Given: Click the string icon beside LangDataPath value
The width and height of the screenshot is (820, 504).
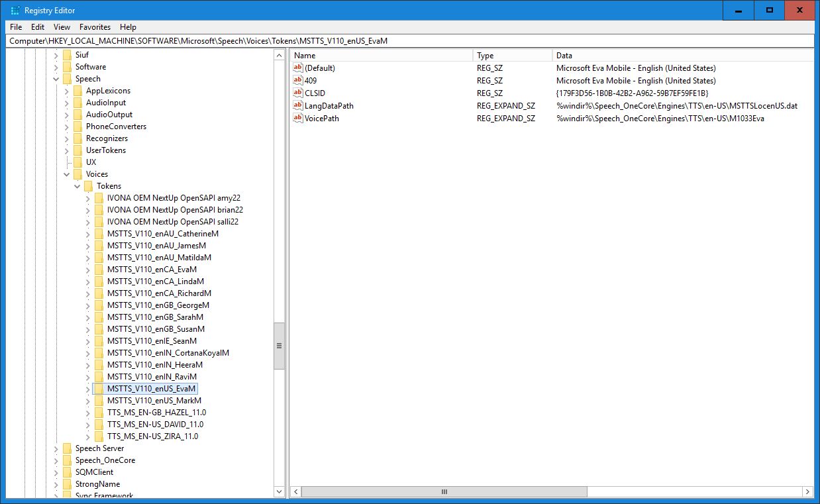Looking at the screenshot, I should (x=298, y=105).
